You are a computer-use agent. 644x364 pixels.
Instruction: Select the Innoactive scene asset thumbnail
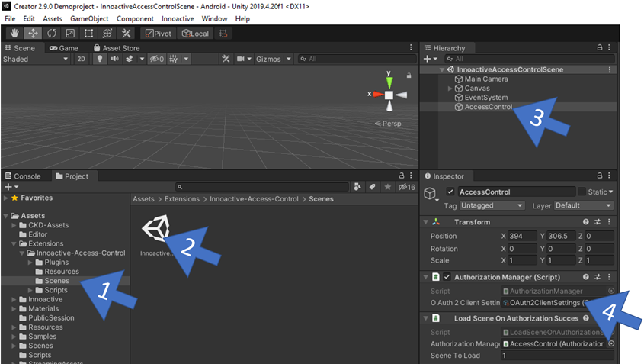click(155, 229)
